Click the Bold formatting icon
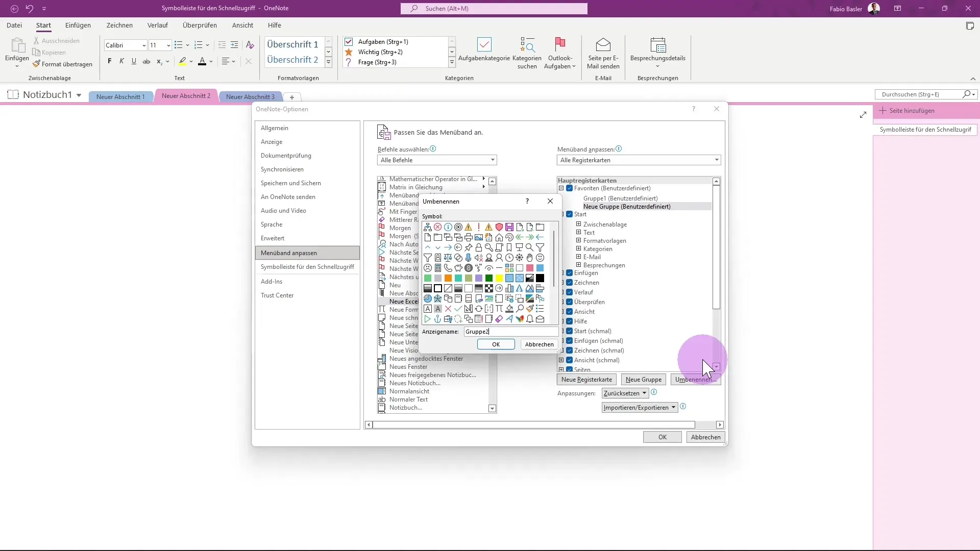Image resolution: width=980 pixels, height=551 pixels. [x=109, y=61]
